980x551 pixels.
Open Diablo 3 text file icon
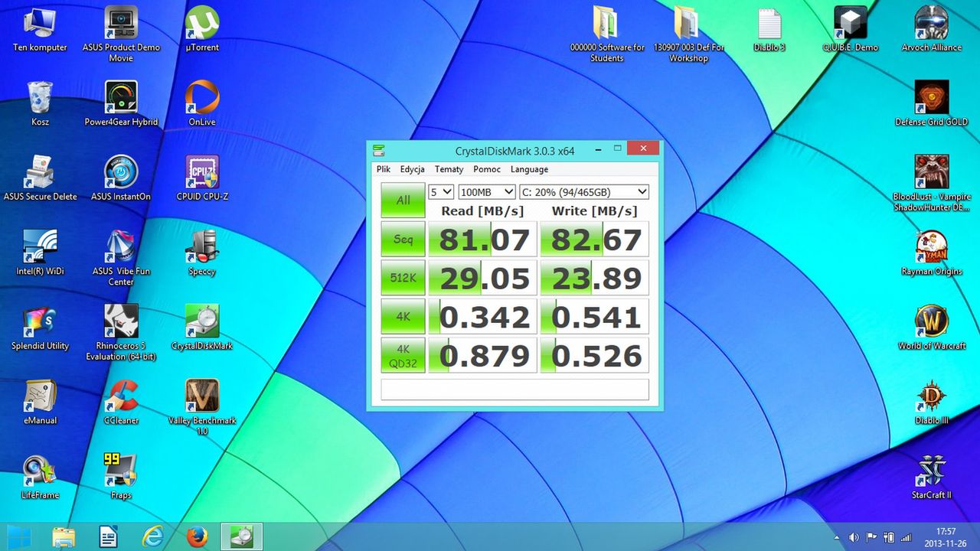pos(769,31)
